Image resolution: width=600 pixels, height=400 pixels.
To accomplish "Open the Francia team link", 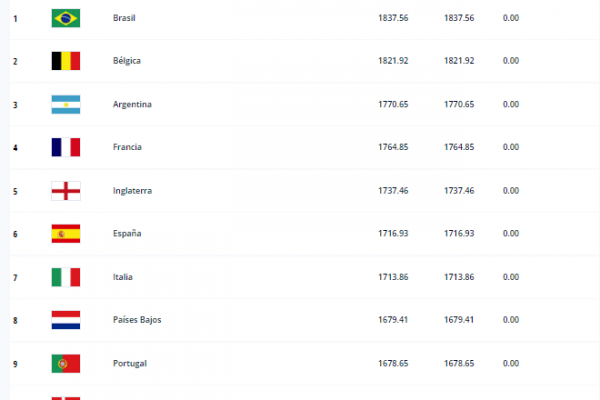I will [x=127, y=147].
